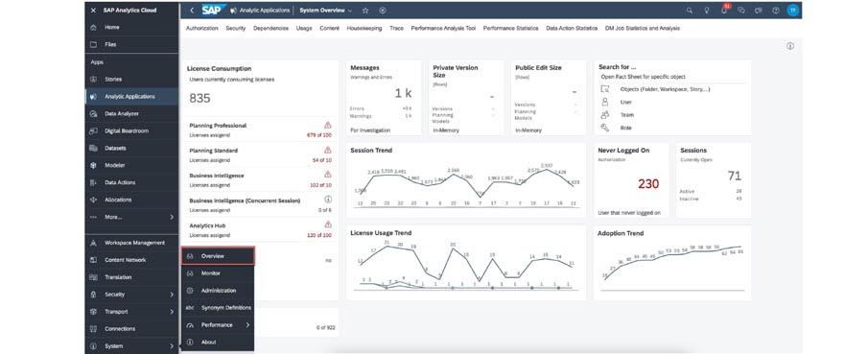Click the back arrow in top bar
The height and width of the screenshot is (354, 868).
click(192, 10)
